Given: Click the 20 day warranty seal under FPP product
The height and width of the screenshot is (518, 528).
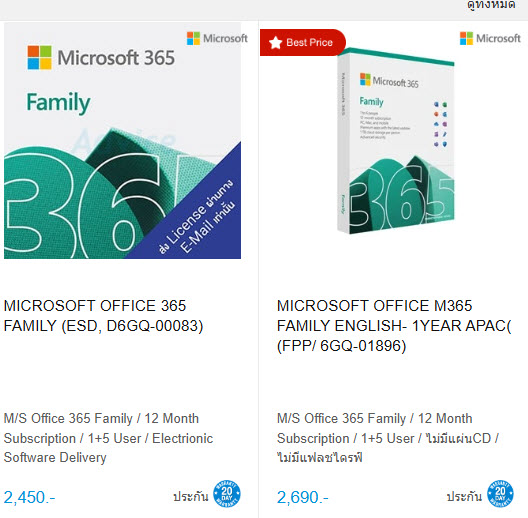Looking at the screenshot, I should 500,494.
